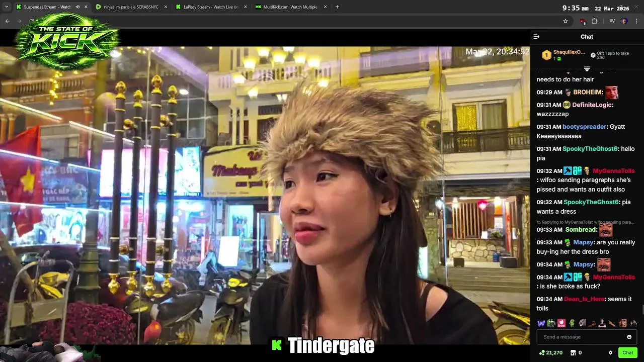The width and height of the screenshot is (644, 362).
Task: Open the channel points balance 21,270
Action: pyautogui.click(x=550, y=352)
